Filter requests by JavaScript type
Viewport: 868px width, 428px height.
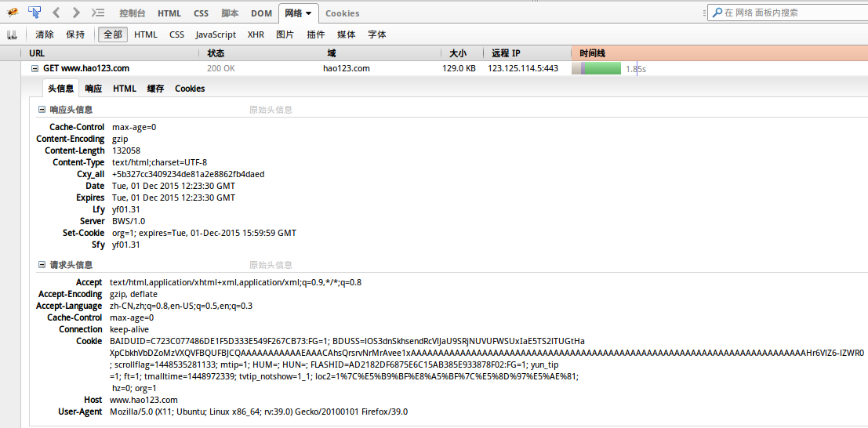click(x=216, y=34)
